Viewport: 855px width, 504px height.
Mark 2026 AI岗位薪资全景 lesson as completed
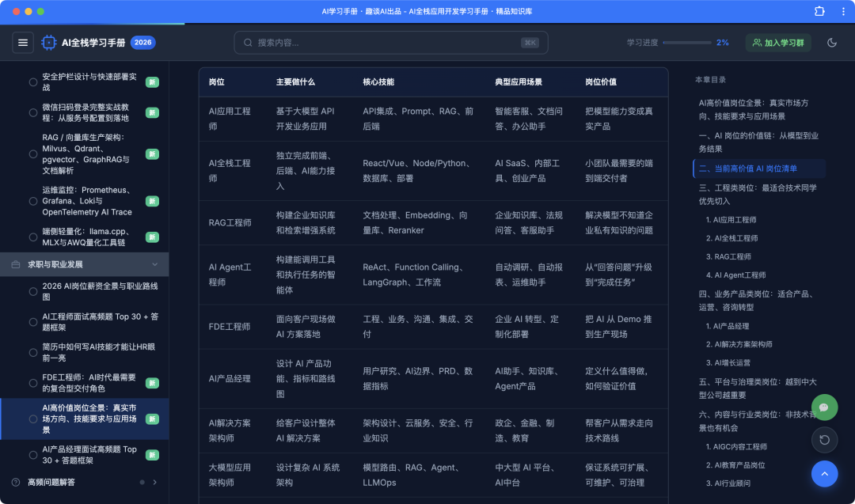tap(33, 291)
